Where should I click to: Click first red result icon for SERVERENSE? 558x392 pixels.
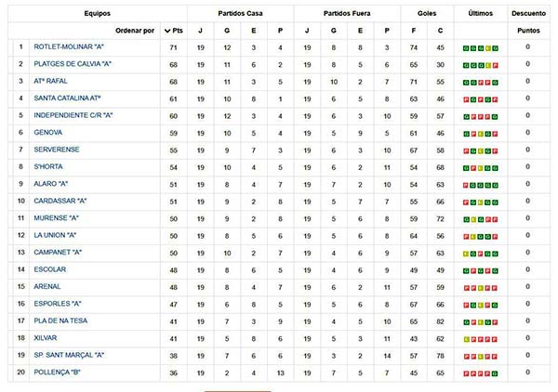click(466, 151)
